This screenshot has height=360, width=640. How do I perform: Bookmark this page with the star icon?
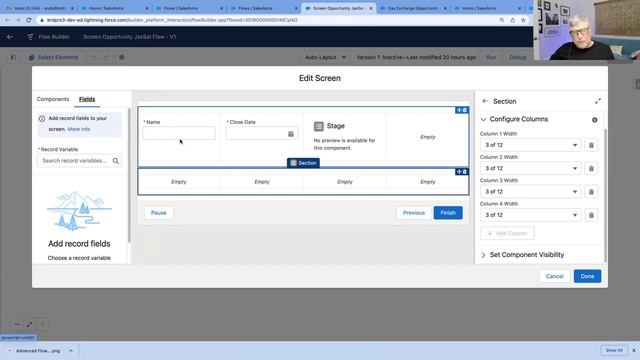[x=523, y=20]
